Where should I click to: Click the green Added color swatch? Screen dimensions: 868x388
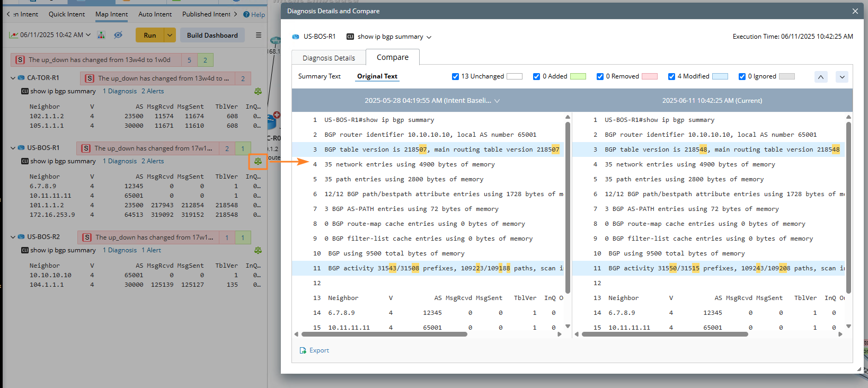(578, 76)
